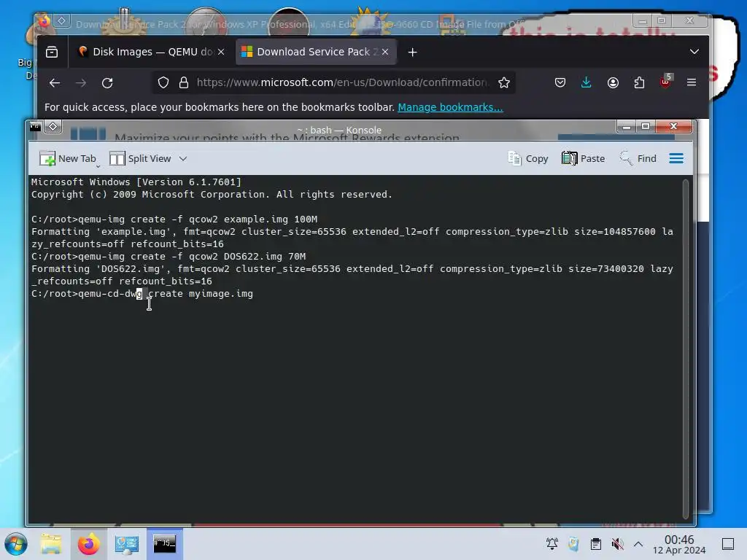Image resolution: width=747 pixels, height=560 pixels.
Task: Expand hidden system tray icons arrow
Action: [x=638, y=544]
